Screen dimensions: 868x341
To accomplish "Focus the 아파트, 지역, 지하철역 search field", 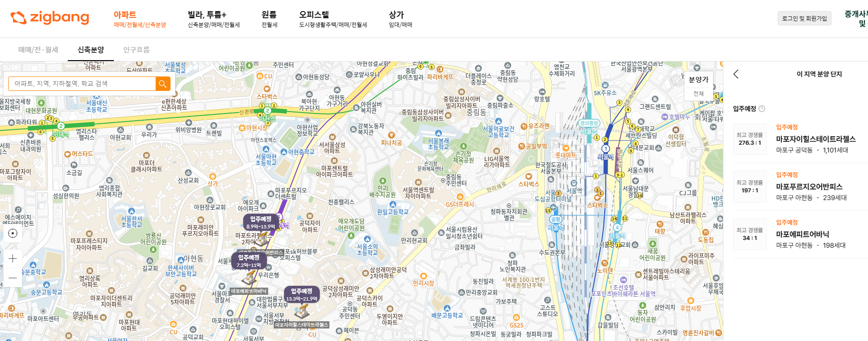I will pos(82,84).
